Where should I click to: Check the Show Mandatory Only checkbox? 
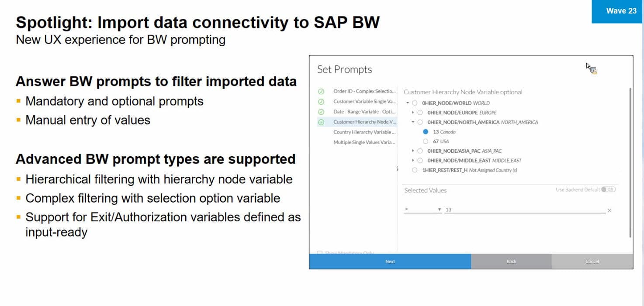pyautogui.click(x=320, y=253)
